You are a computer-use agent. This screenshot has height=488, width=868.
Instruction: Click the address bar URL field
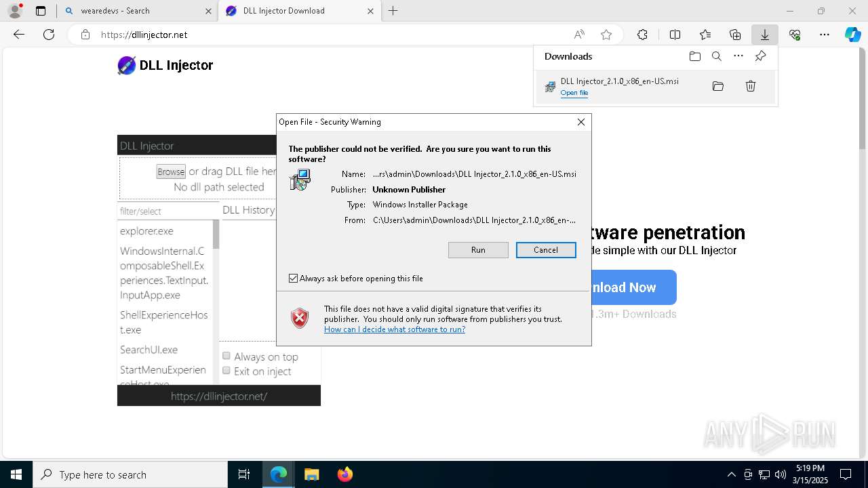point(332,35)
